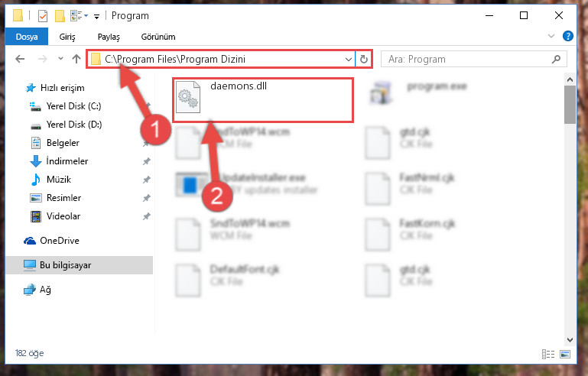This screenshot has width=588, height=376.
Task: Go back with the left arrow
Action: [20, 59]
